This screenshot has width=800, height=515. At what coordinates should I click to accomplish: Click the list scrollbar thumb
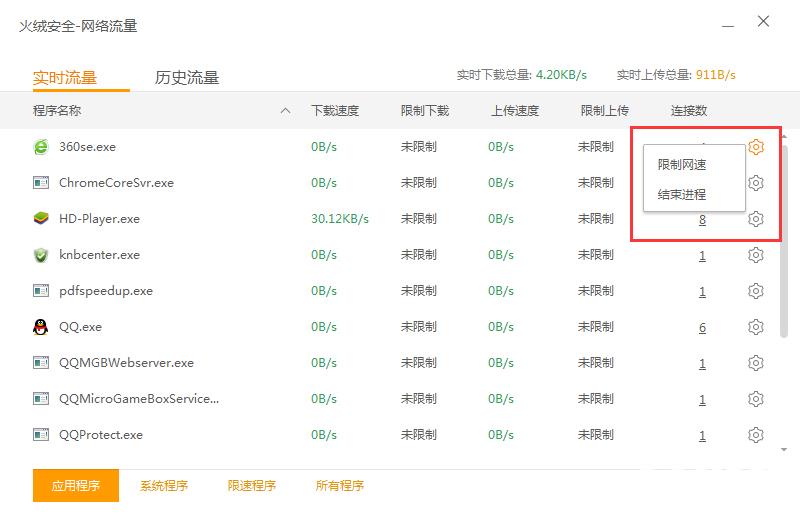pos(784,239)
